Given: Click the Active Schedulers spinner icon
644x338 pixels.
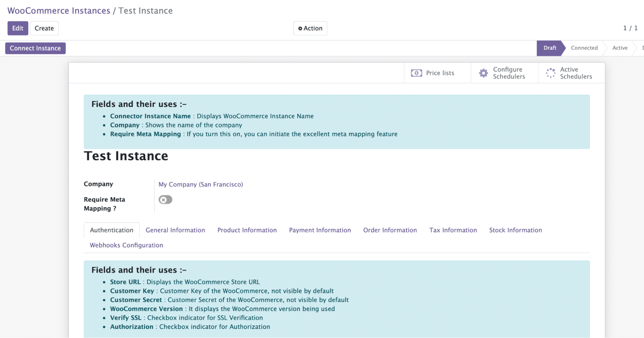Looking at the screenshot, I should (551, 73).
